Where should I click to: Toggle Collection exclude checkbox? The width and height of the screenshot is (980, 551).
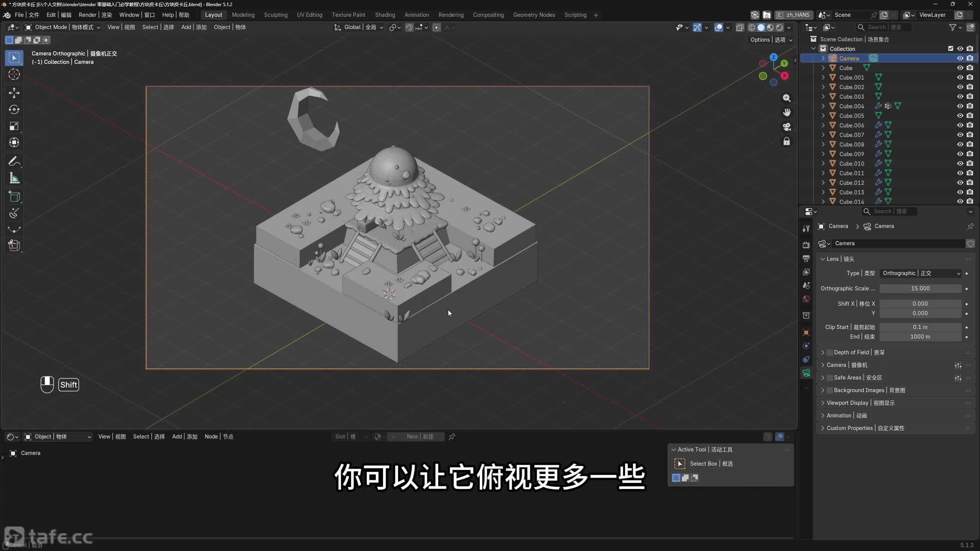(951, 49)
